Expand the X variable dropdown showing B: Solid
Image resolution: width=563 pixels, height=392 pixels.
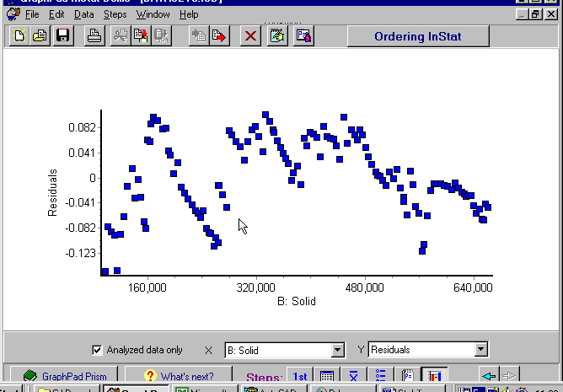(x=338, y=350)
